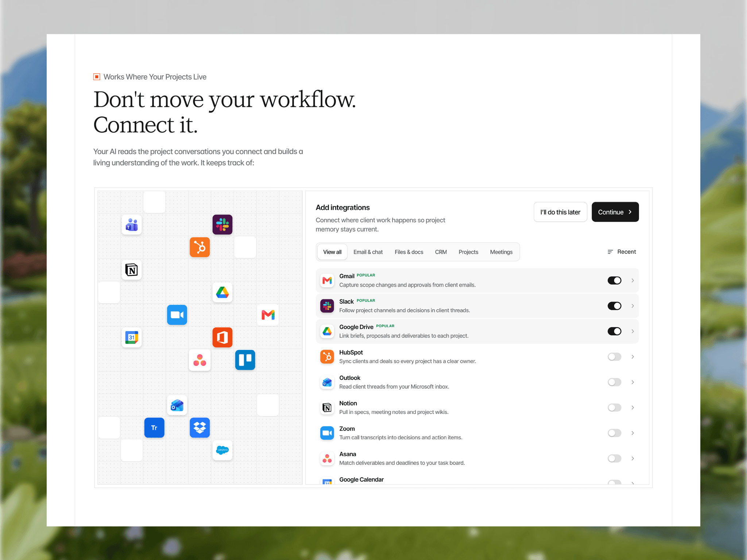Open the Meetings tab
The image size is (747, 560).
501,252
